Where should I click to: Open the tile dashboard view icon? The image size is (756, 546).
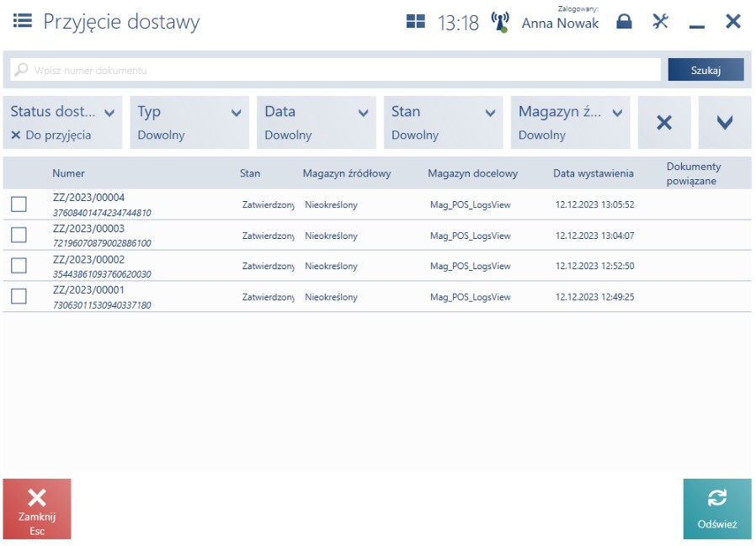[x=416, y=22]
